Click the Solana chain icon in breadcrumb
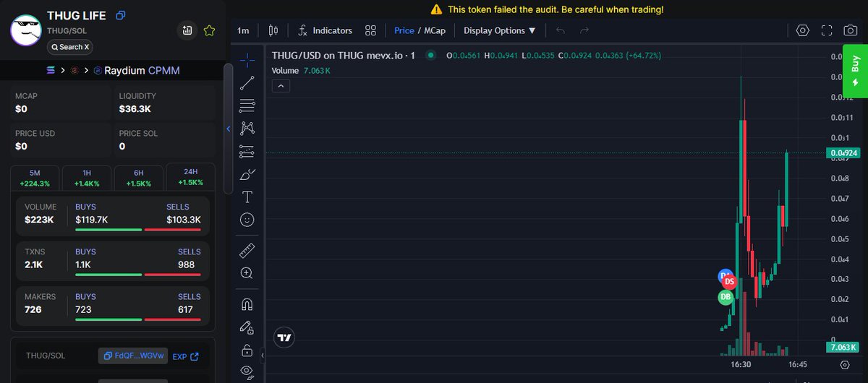Screen dimensions: 868x383 tap(51, 70)
